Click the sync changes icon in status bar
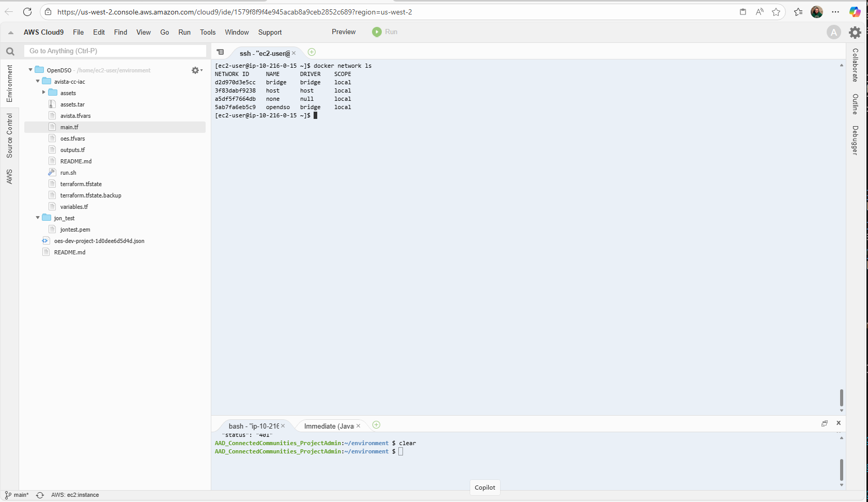 40,495
